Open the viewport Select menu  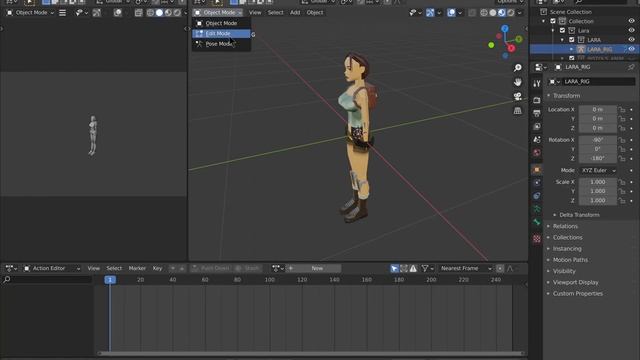click(x=276, y=13)
